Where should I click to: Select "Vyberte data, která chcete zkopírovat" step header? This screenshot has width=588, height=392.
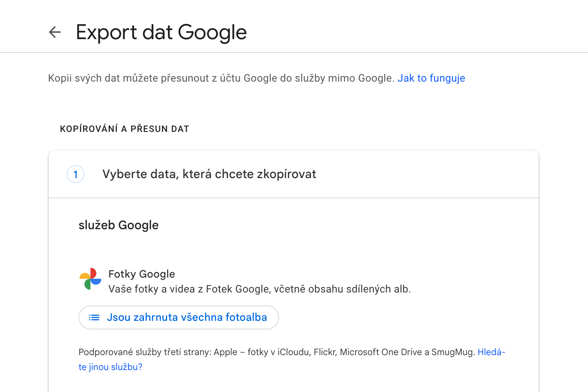(209, 174)
